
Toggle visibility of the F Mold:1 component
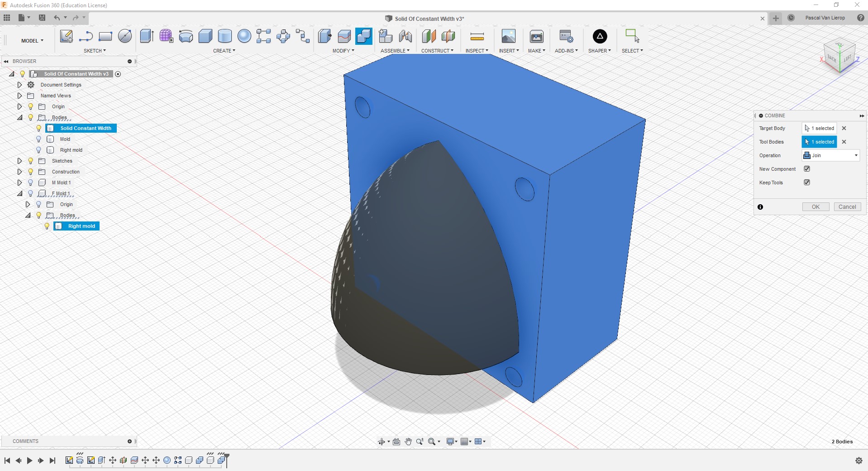[31, 193]
